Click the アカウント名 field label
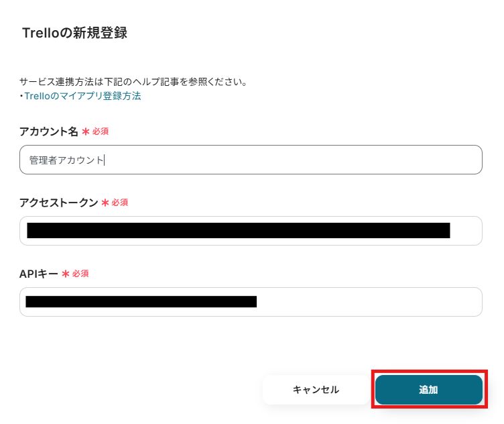Image resolution: width=504 pixels, height=424 pixels. pos(49,131)
